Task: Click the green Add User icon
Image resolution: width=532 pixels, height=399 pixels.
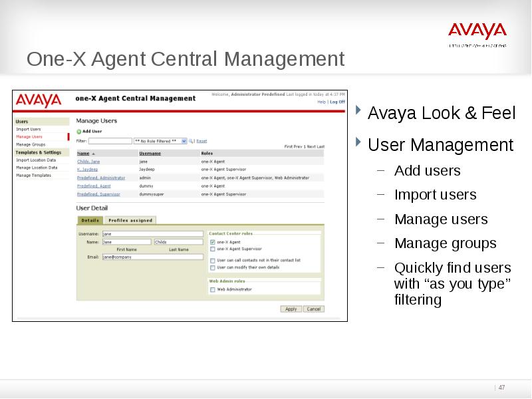Action: 78,132
